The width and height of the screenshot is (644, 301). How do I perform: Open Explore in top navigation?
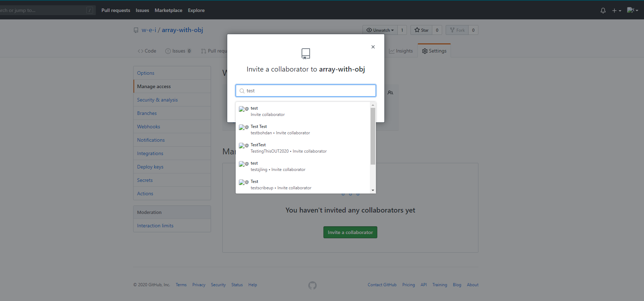(x=196, y=10)
